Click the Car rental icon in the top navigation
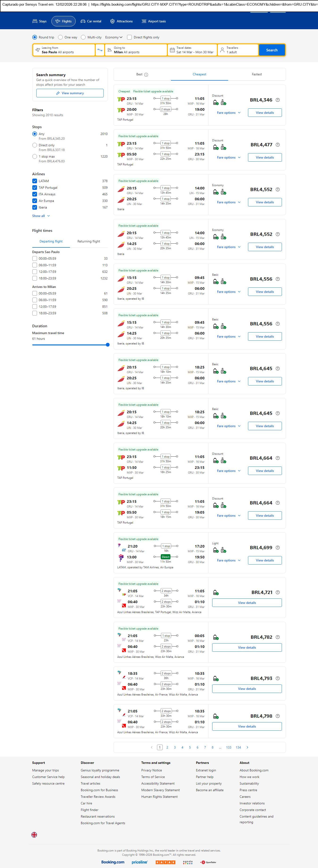 tap(83, 21)
